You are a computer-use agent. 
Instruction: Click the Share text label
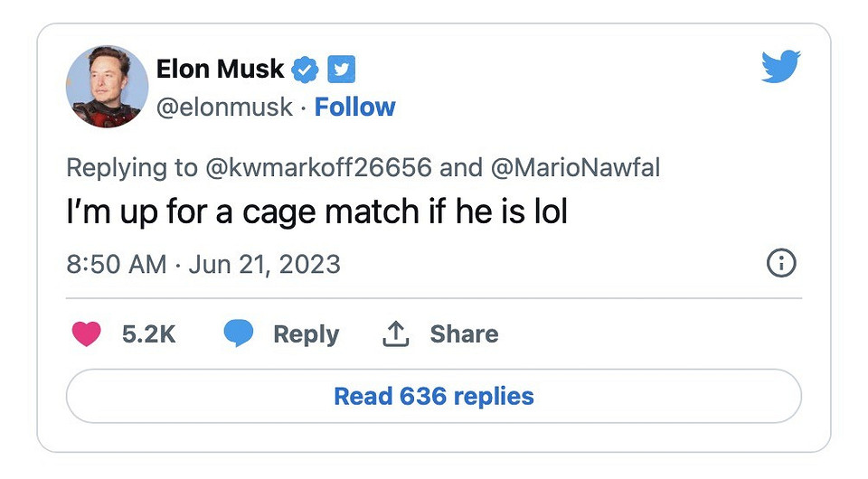[464, 333]
